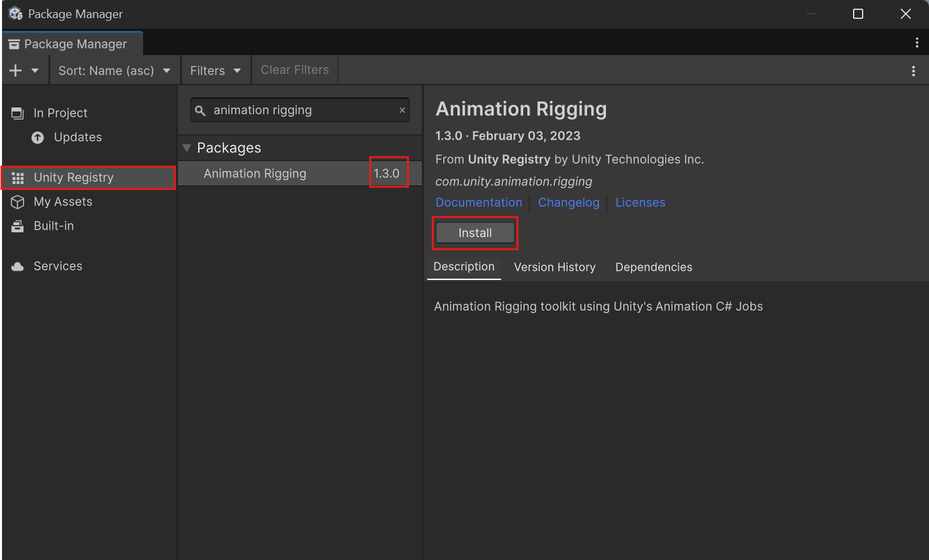The image size is (929, 560).
Task: Install the Animation Rigging package
Action: pos(475,232)
